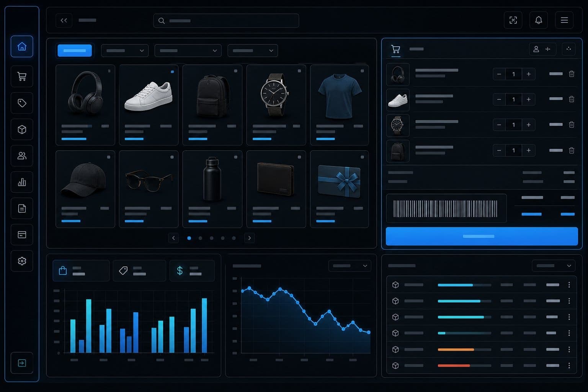The width and height of the screenshot is (588, 392).
Task: Collapse the sidebar with the double chevron button
Action: [64, 20]
